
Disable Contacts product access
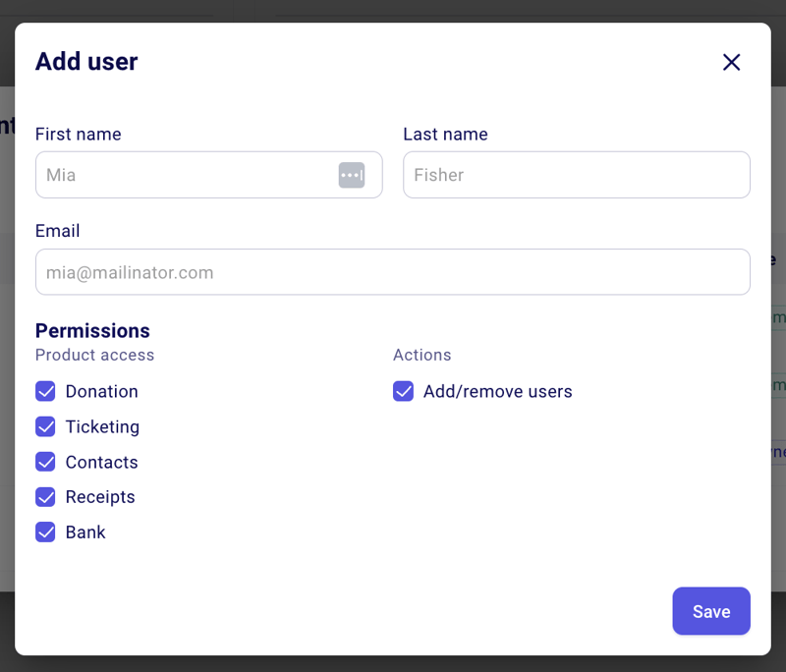point(45,462)
